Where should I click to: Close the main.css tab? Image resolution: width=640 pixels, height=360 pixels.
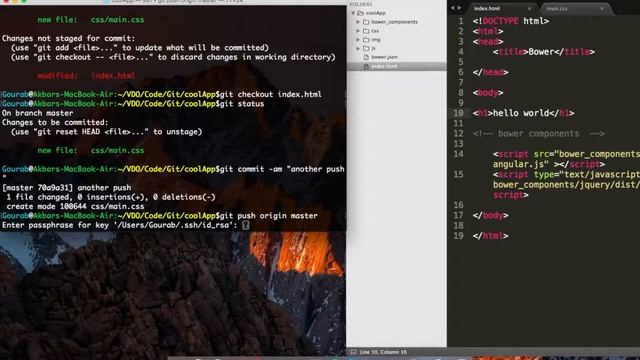pos(602,9)
